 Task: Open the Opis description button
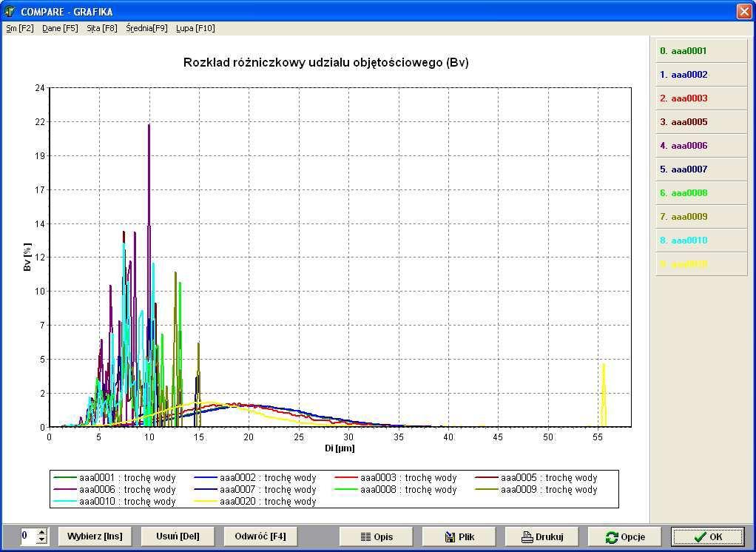tap(377, 537)
